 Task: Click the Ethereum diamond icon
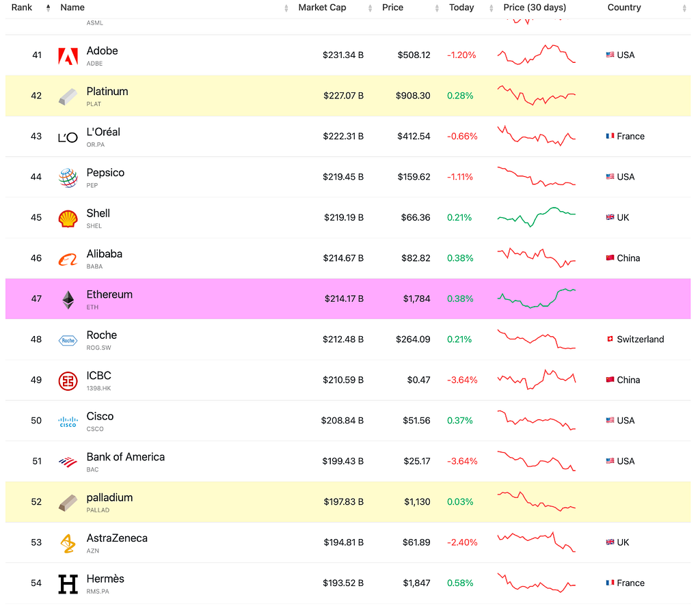coord(68,299)
